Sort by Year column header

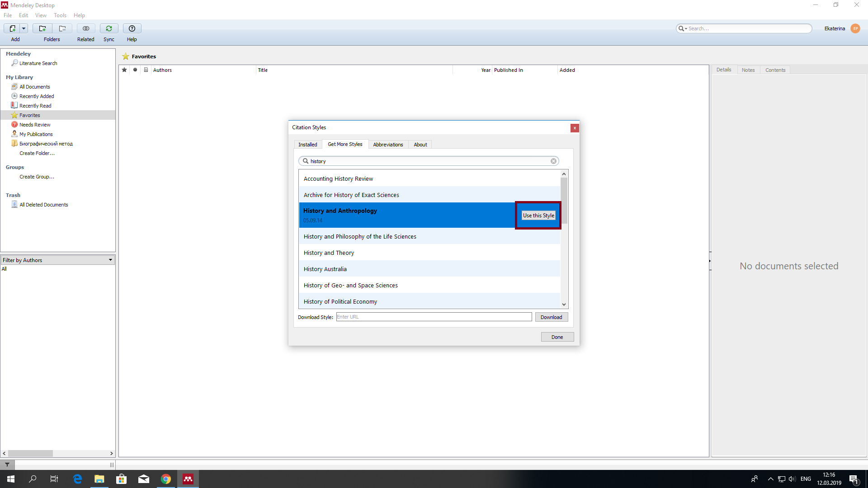(472, 70)
